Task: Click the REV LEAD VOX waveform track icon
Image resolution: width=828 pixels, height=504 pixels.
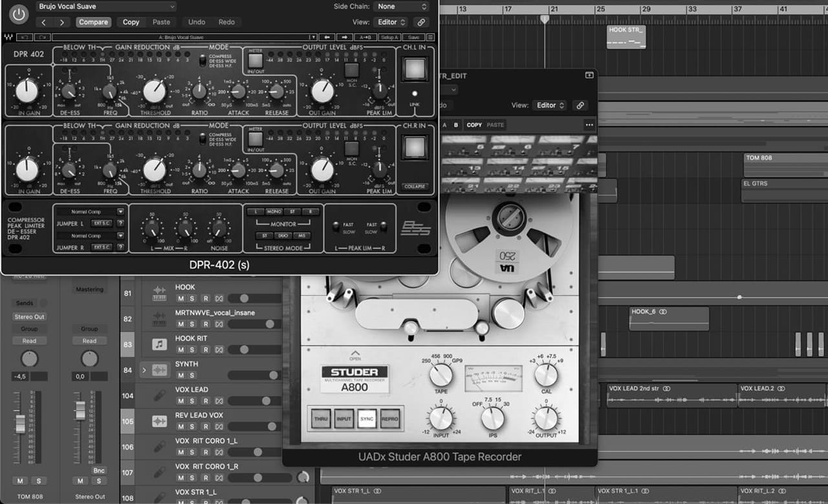Action: tap(159, 421)
